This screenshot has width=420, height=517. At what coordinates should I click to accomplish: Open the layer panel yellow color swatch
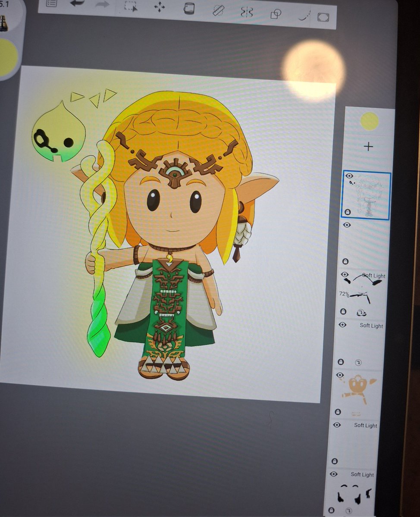pyautogui.click(x=370, y=121)
